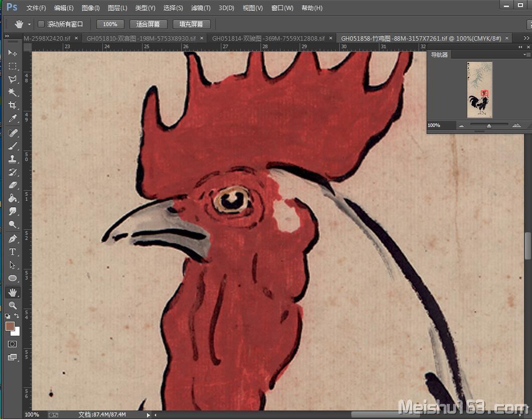Open the 编辑(E) menu
This screenshot has height=419, width=532.
(63, 8)
